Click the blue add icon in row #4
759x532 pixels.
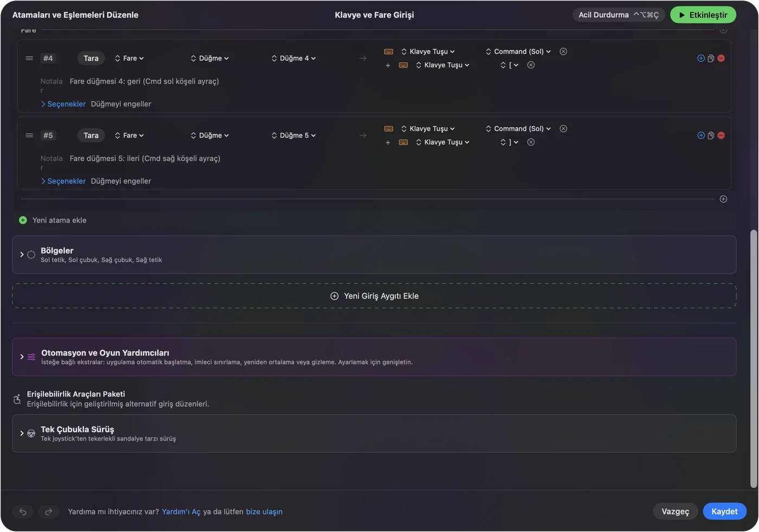tap(701, 58)
